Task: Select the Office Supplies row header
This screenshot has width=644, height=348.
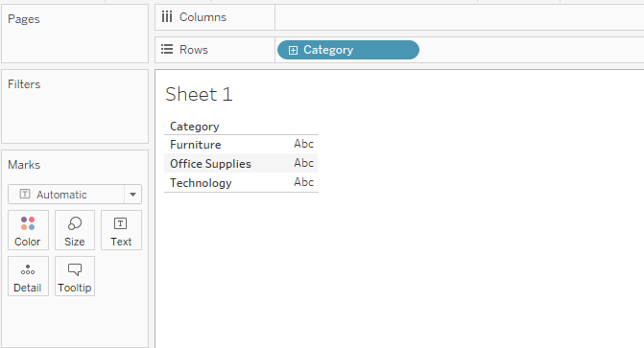Action: point(210,164)
